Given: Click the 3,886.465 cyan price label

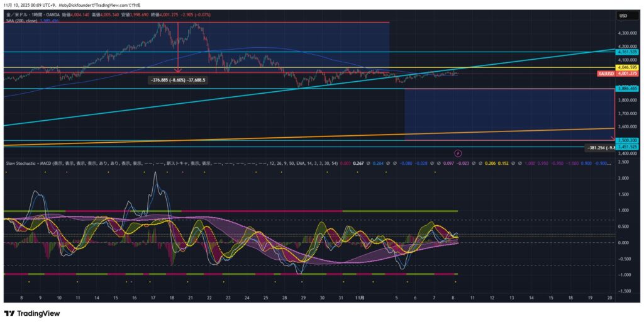Looking at the screenshot, I should pos(628,89).
